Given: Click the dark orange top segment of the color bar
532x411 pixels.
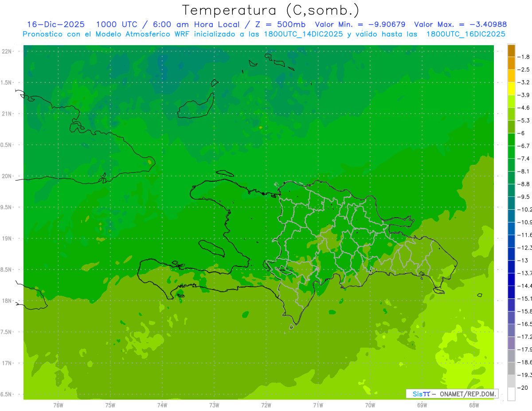Looking at the screenshot, I should pos(511,51).
